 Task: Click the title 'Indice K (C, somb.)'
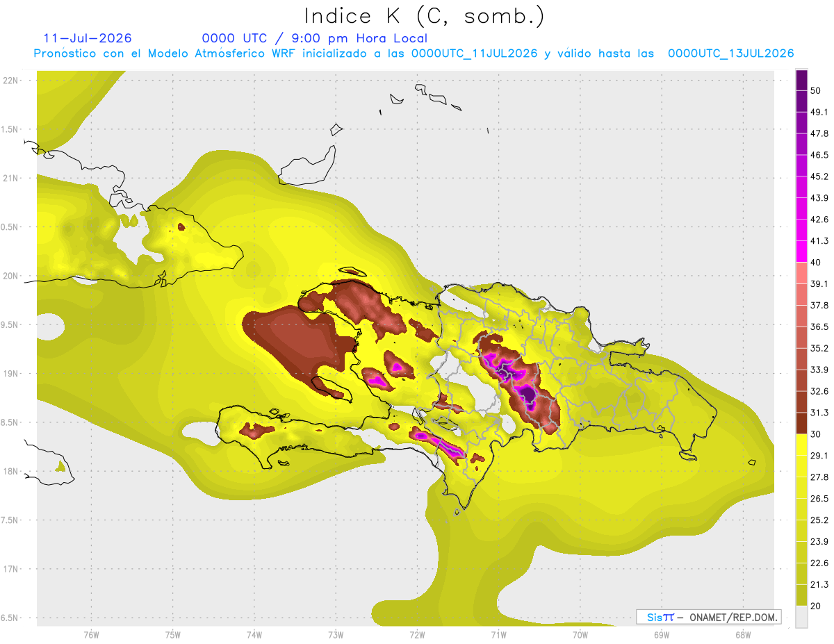coord(425,16)
